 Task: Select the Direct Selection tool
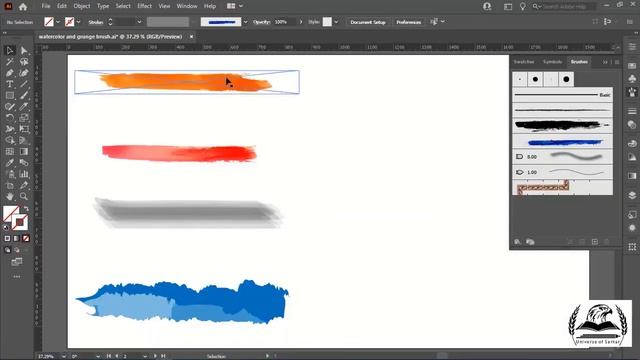point(24,51)
